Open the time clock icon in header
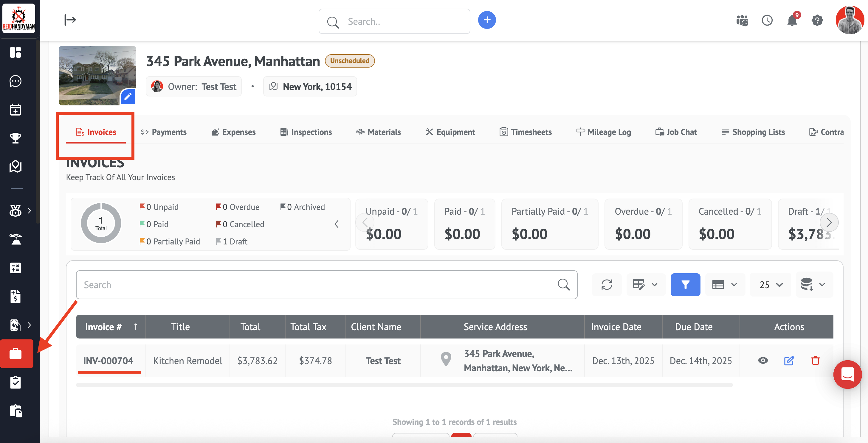868x443 pixels. (x=767, y=21)
